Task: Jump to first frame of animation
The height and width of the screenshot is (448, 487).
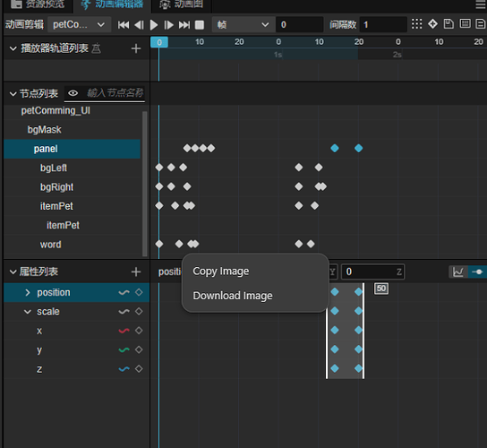Action: (x=124, y=25)
